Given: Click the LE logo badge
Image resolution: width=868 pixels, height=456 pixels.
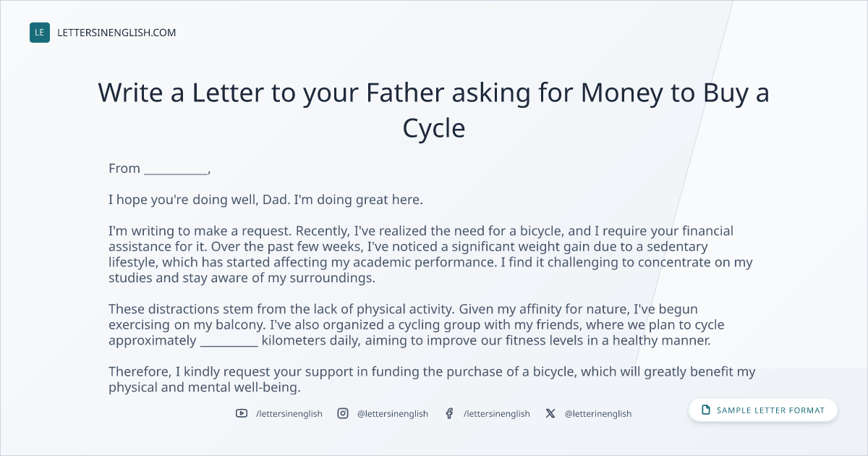Looking at the screenshot, I should tap(40, 33).
